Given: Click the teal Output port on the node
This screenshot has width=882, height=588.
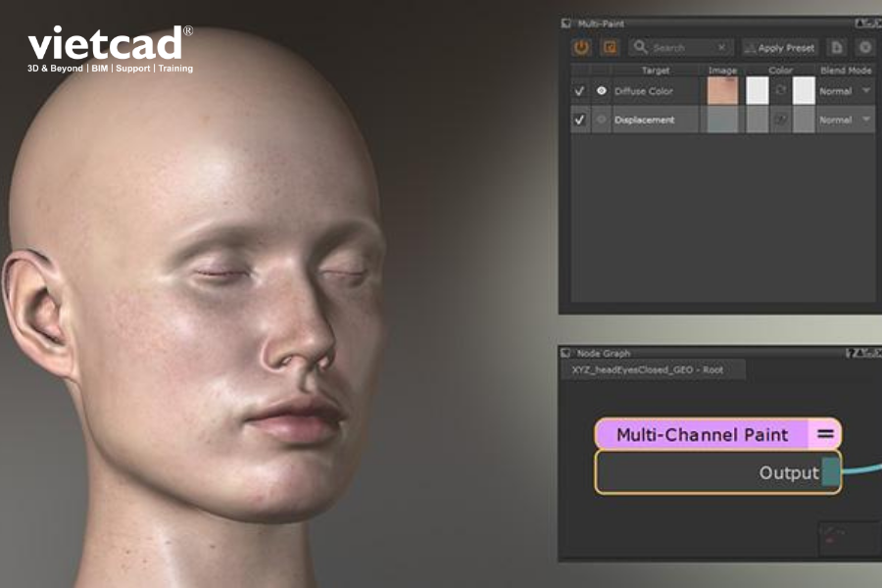Looking at the screenshot, I should tap(830, 472).
